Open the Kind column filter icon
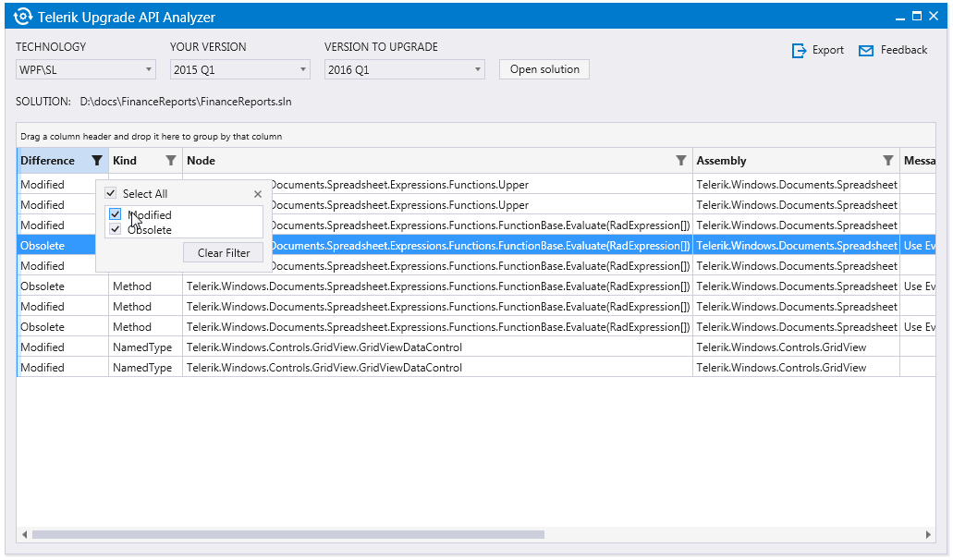This screenshot has width=953, height=560. [x=171, y=161]
